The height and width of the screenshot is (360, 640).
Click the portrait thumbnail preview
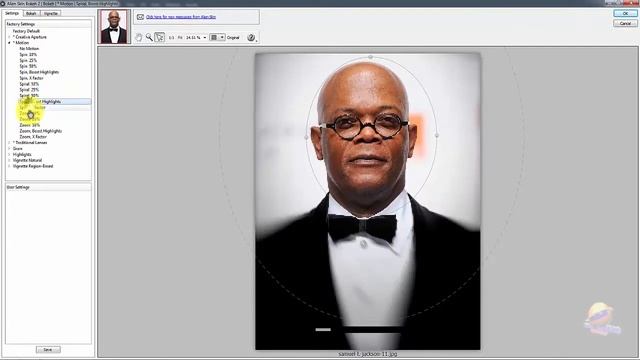click(114, 27)
